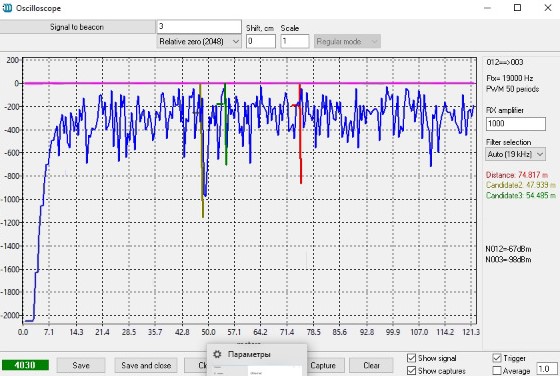
Task: Click the N003=-98dBm reading
Action: coord(508,259)
